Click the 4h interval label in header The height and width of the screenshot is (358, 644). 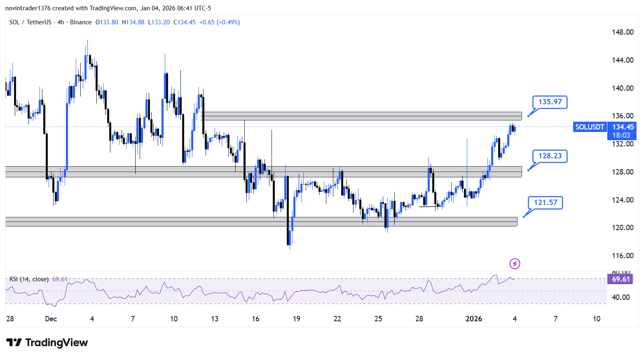pos(61,22)
